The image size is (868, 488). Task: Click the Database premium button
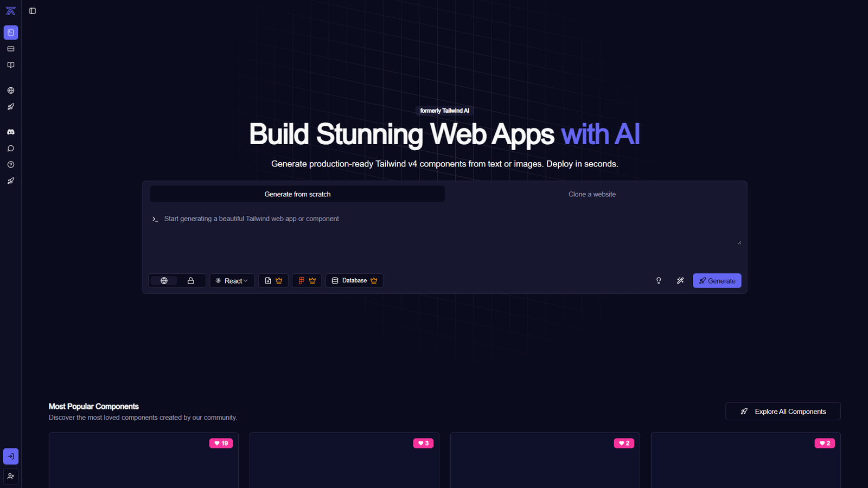tap(354, 281)
